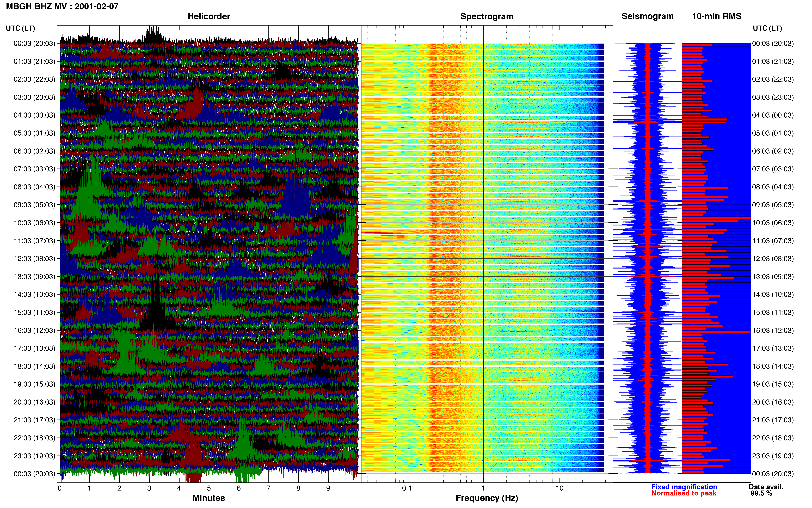Click the '0' tick on the Minutes axis

click(60, 488)
